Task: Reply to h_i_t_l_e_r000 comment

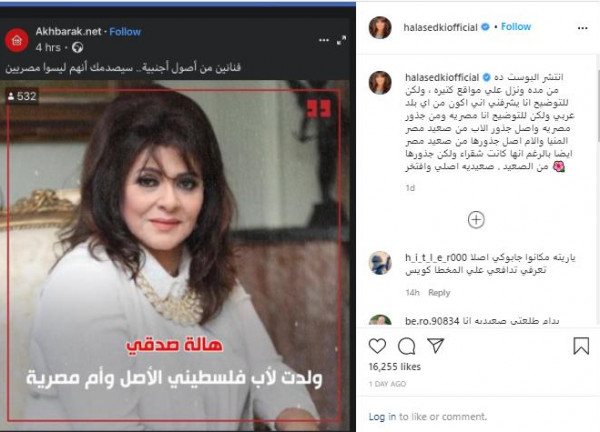Action: (x=439, y=293)
